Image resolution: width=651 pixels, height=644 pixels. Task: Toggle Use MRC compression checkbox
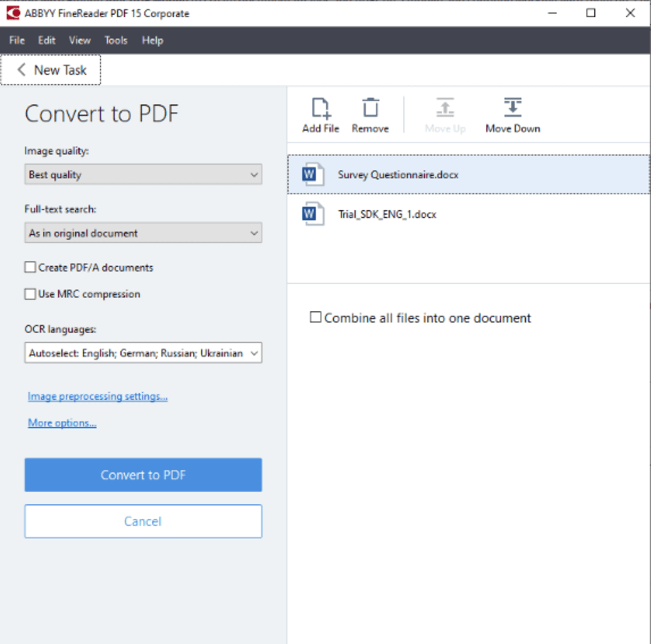click(30, 294)
